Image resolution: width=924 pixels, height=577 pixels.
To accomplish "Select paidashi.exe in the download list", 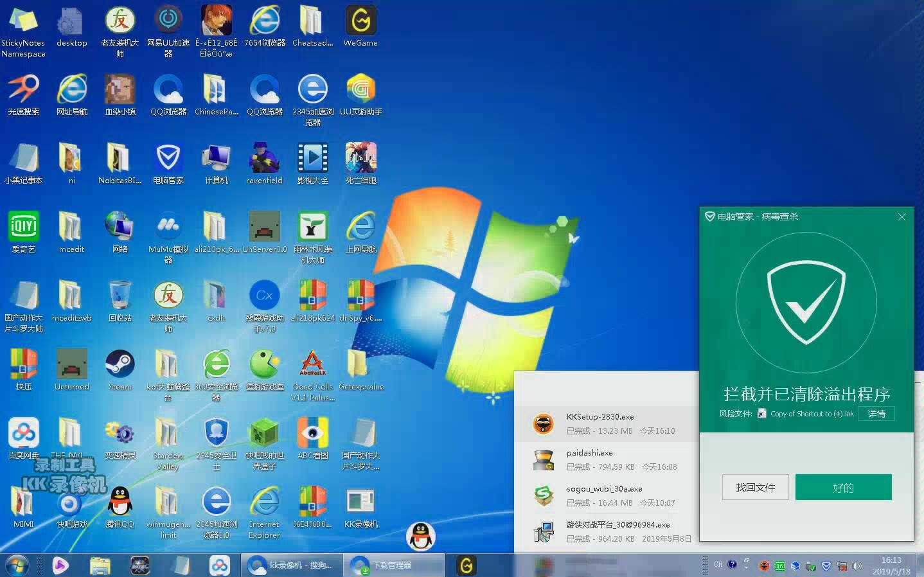I will [606, 460].
